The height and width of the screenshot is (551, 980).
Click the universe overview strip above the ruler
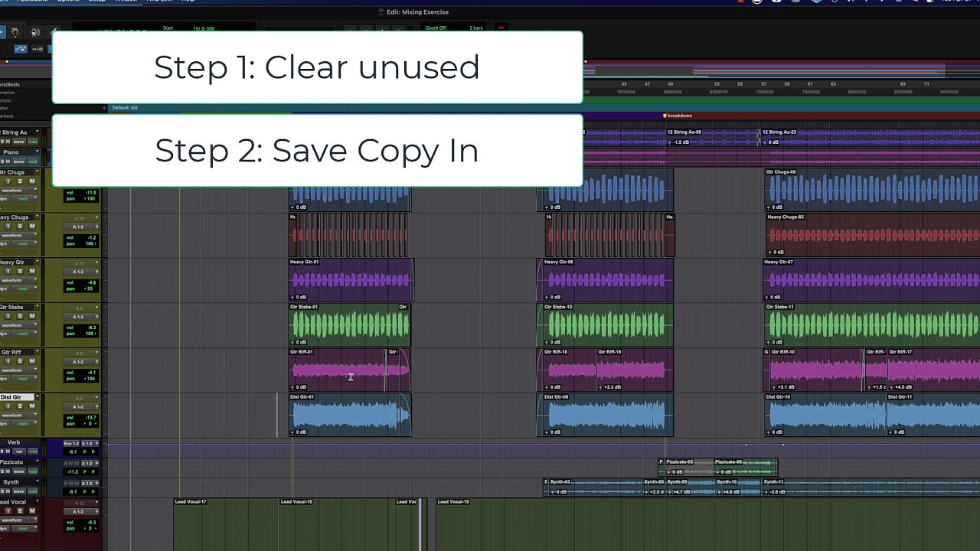(781, 71)
